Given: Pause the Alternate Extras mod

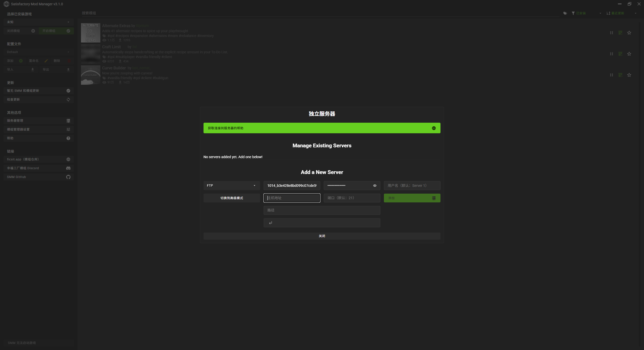Looking at the screenshot, I should pyautogui.click(x=611, y=33).
